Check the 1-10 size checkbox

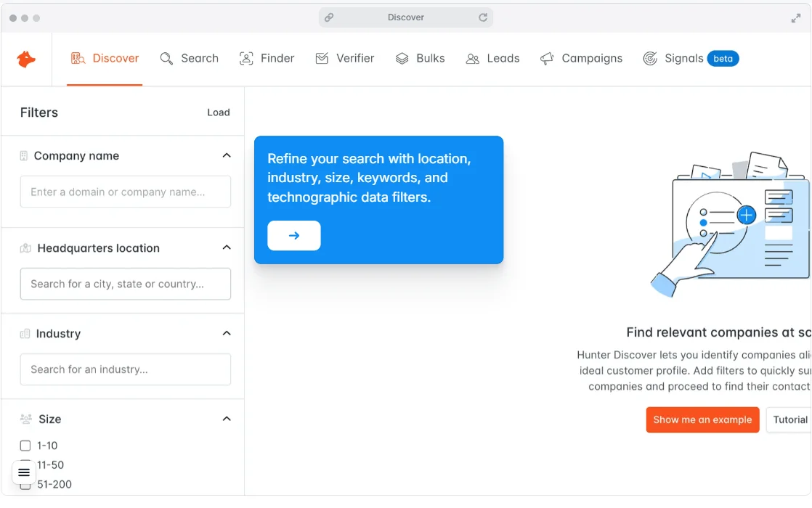pos(25,446)
